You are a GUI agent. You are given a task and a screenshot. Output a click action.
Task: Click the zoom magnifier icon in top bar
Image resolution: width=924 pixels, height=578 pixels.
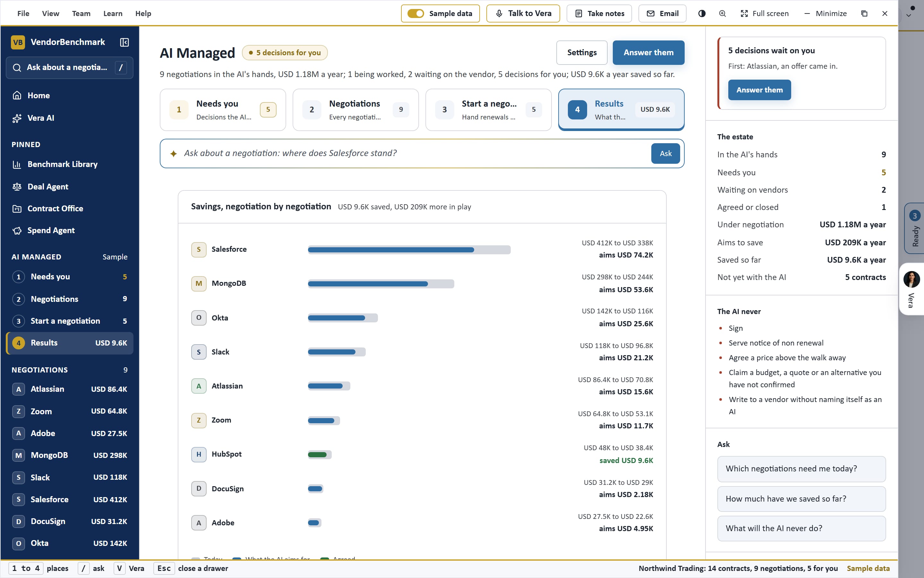[x=723, y=13]
